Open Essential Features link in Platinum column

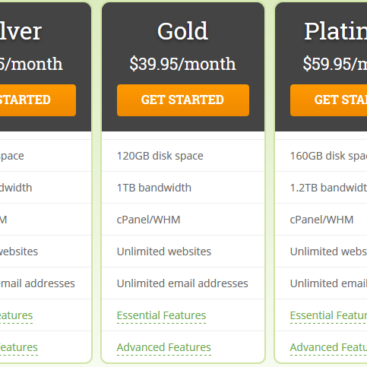[x=328, y=315]
